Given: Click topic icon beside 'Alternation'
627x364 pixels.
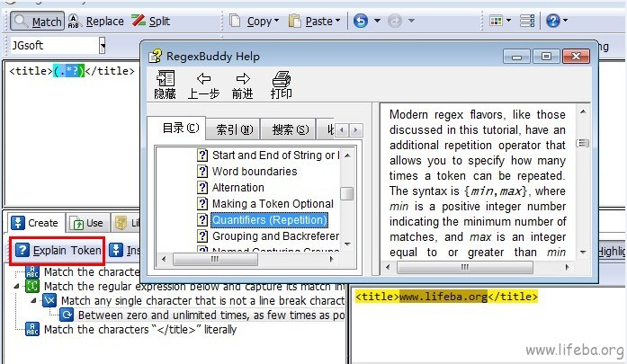Looking at the screenshot, I should pyautogui.click(x=202, y=188).
